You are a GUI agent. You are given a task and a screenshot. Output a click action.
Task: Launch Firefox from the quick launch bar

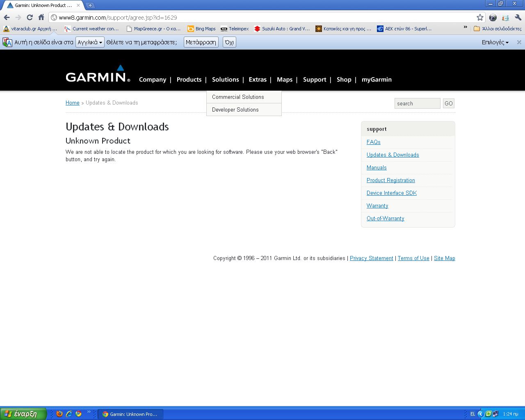tap(59, 414)
